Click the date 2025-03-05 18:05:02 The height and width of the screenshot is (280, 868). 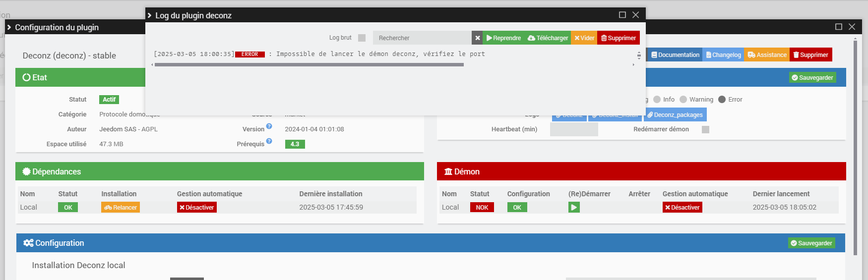coord(785,207)
